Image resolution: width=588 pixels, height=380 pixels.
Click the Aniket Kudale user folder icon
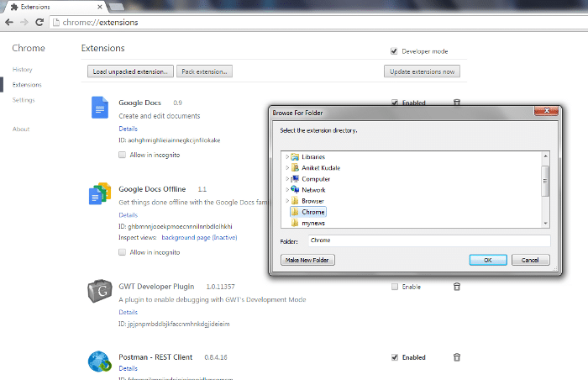pos(295,167)
